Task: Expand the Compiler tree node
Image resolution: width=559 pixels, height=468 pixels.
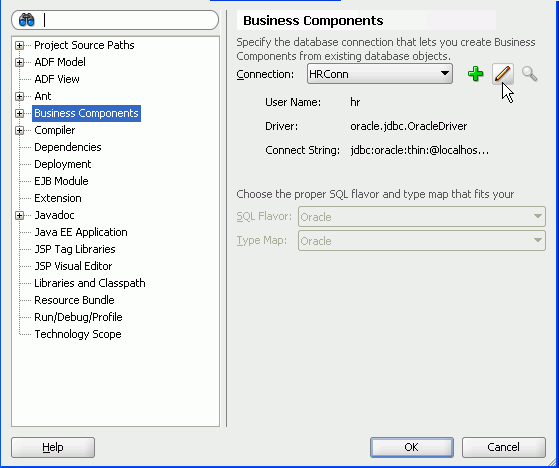Action: point(20,130)
